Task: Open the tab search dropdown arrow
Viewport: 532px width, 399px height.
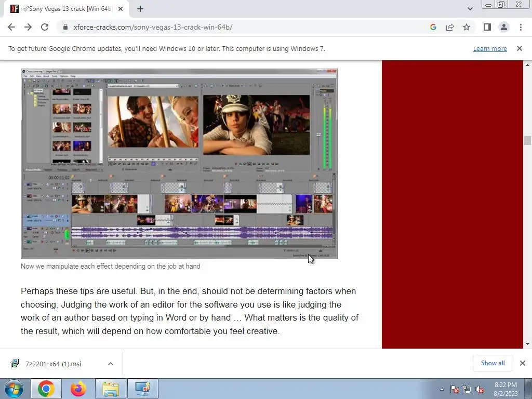Action: [x=470, y=9]
